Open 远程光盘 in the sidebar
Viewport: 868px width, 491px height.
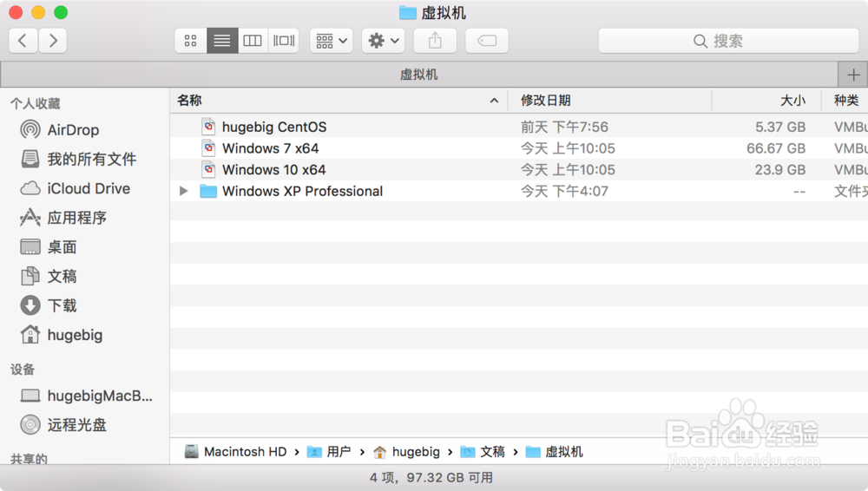click(76, 425)
